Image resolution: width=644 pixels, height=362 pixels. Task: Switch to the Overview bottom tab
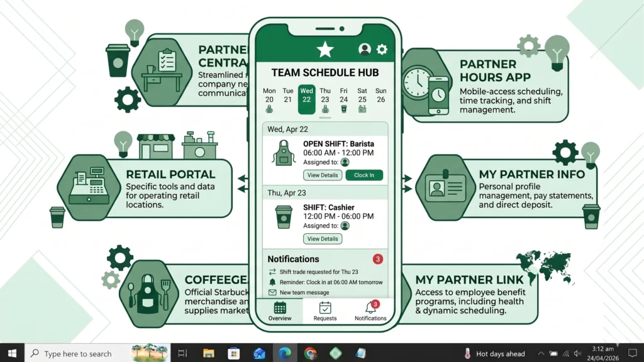point(280,311)
